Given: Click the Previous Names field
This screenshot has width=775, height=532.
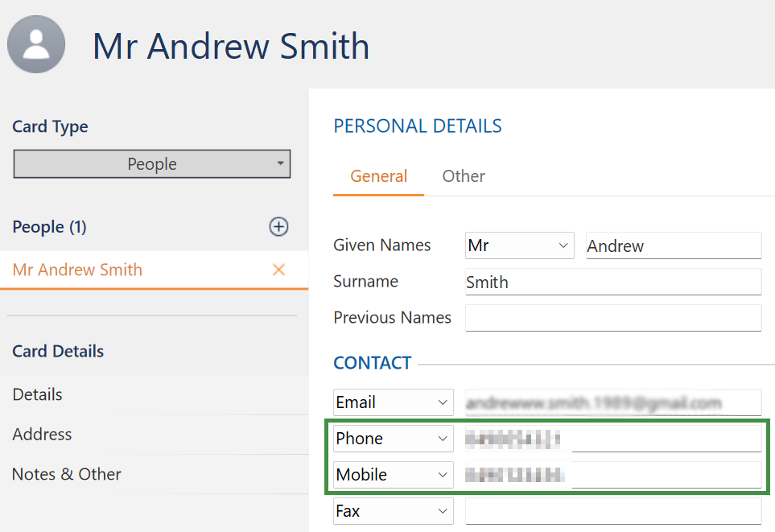Looking at the screenshot, I should point(612,318).
